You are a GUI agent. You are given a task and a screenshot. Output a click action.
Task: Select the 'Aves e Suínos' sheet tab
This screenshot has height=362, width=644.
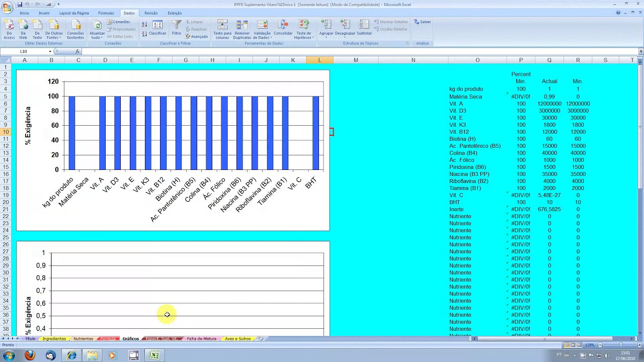(237, 339)
